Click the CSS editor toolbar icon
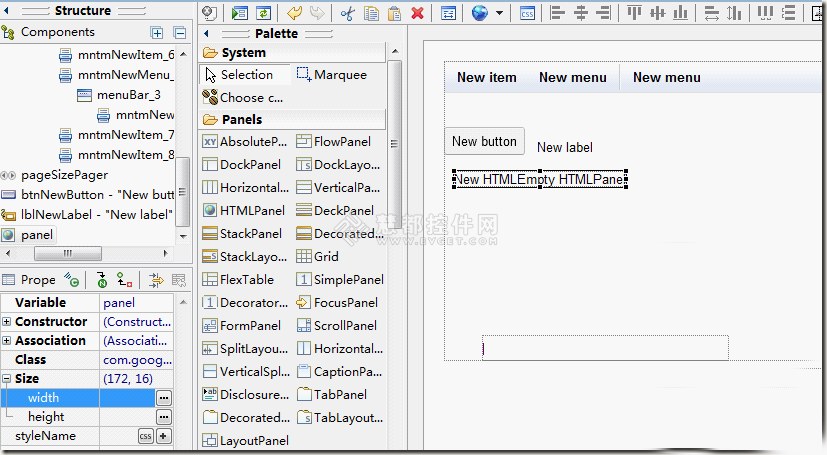Image resolution: width=827 pixels, height=455 pixels. click(527, 13)
